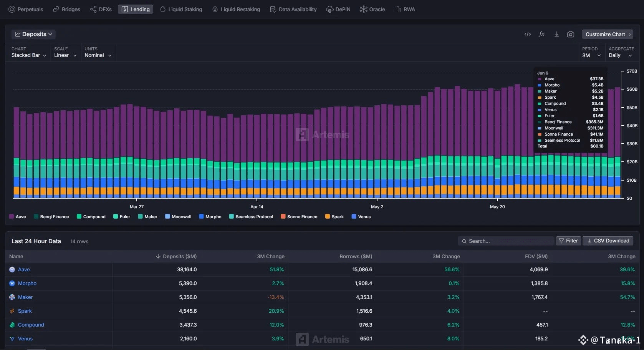Click the chart download arrow icon
Image resolution: width=644 pixels, height=350 pixels.
[556, 34]
